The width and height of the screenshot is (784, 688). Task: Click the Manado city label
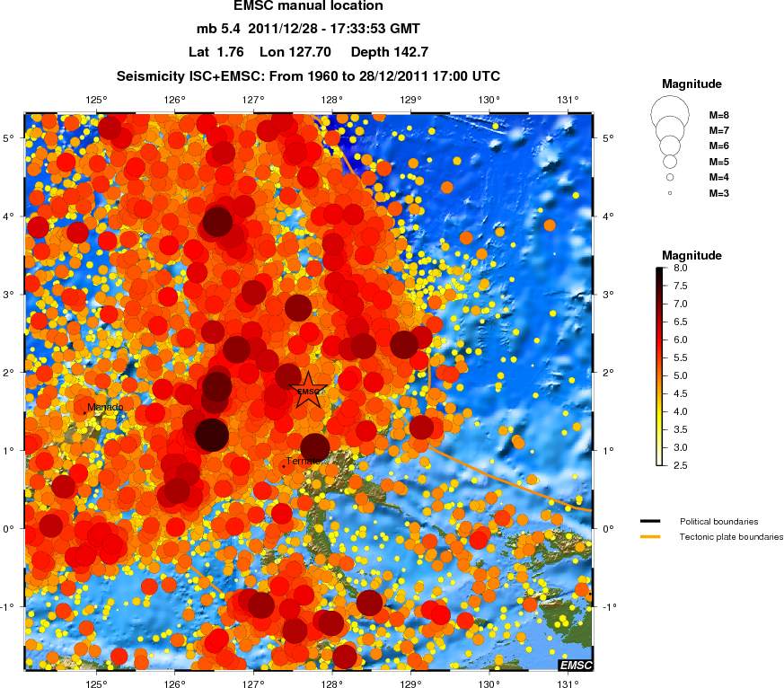point(105,407)
